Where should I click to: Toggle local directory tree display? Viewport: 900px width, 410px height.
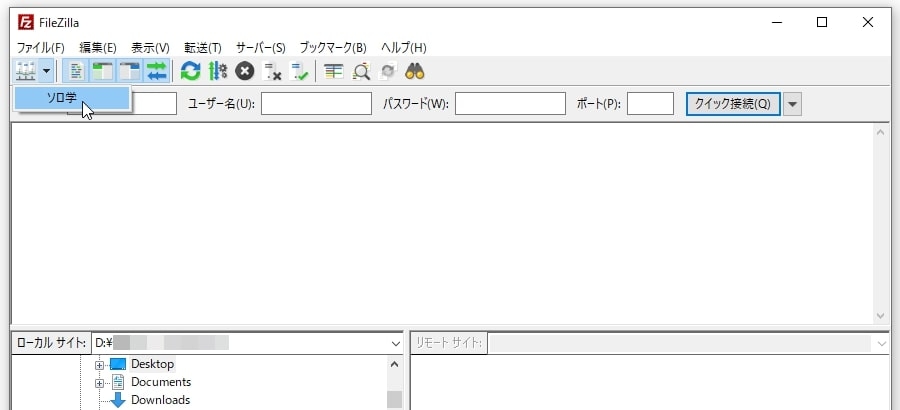(x=102, y=71)
